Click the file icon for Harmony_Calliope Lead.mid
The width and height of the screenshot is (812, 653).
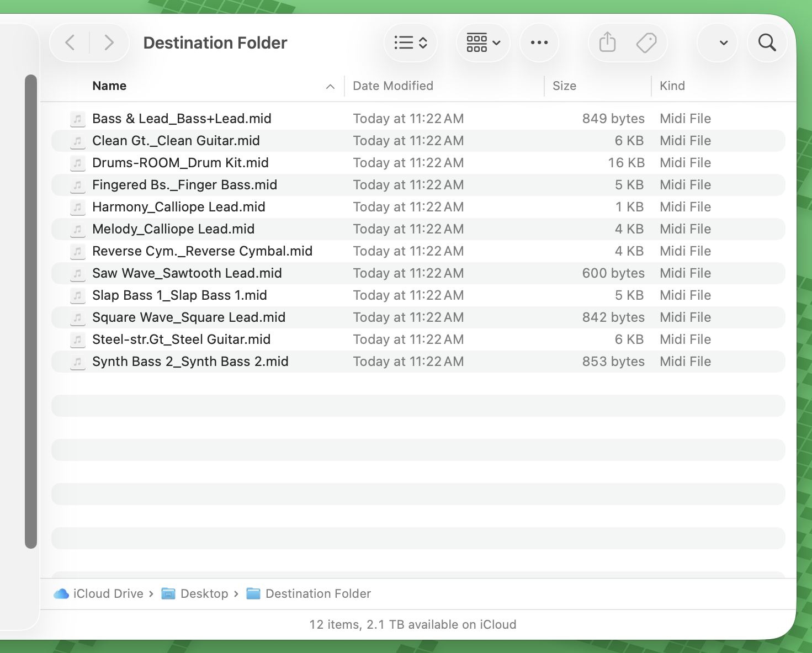[78, 207]
